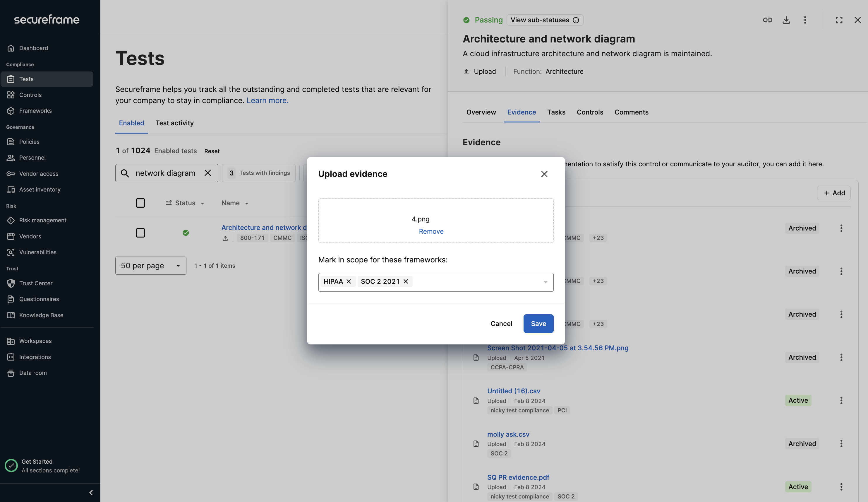The height and width of the screenshot is (502, 868).
Task: Collapse the sidebar with the chevron
Action: click(x=91, y=493)
